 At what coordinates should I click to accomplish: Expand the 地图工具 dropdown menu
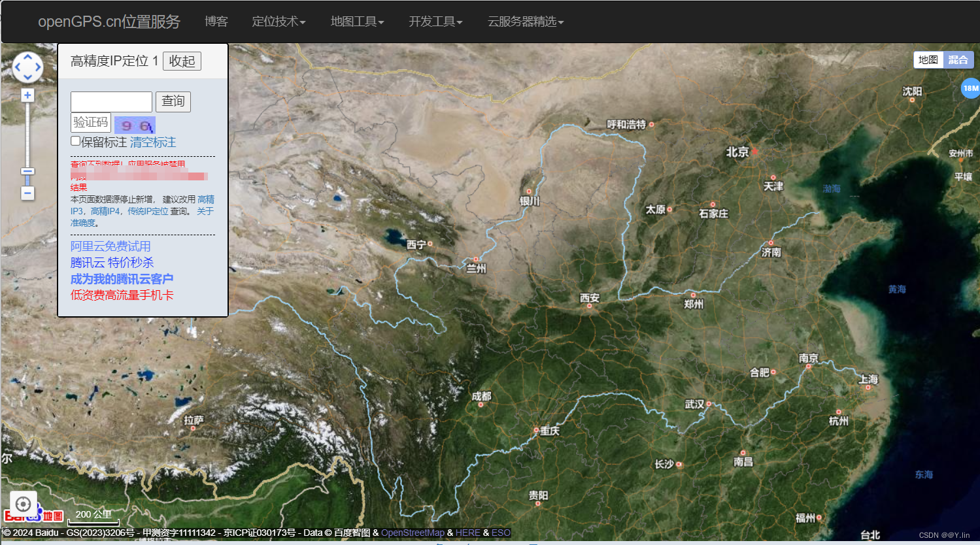point(357,22)
